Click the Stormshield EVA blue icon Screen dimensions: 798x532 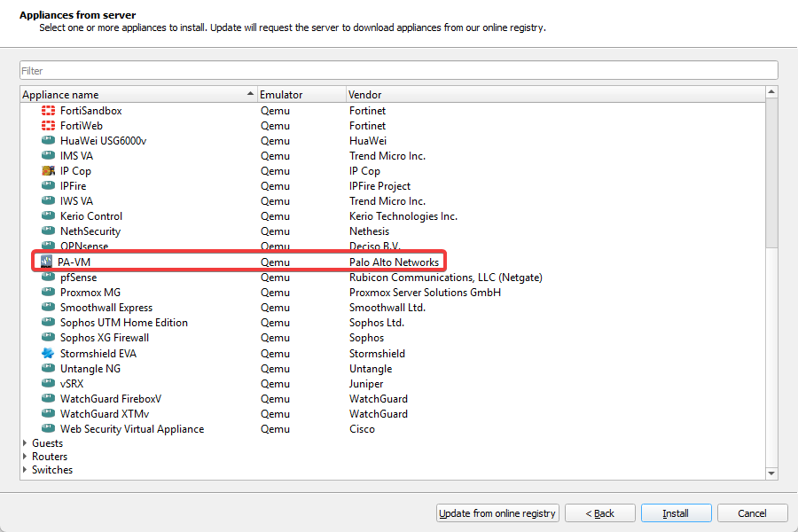pos(49,353)
